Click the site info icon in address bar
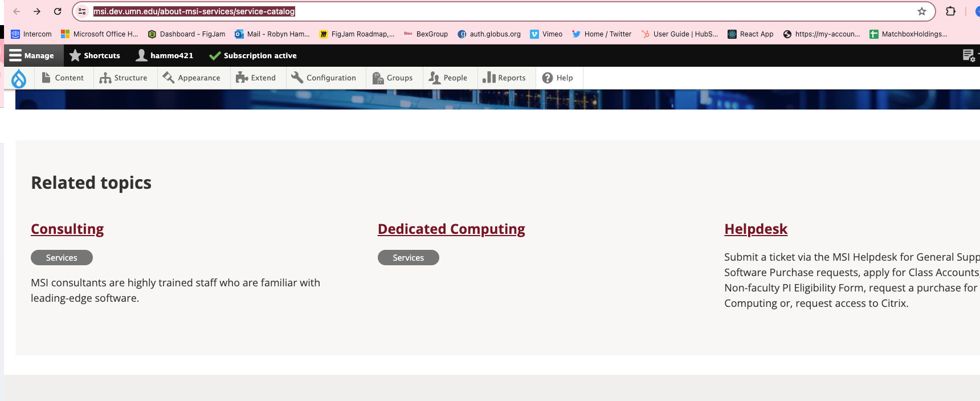The image size is (980, 401). tap(82, 11)
